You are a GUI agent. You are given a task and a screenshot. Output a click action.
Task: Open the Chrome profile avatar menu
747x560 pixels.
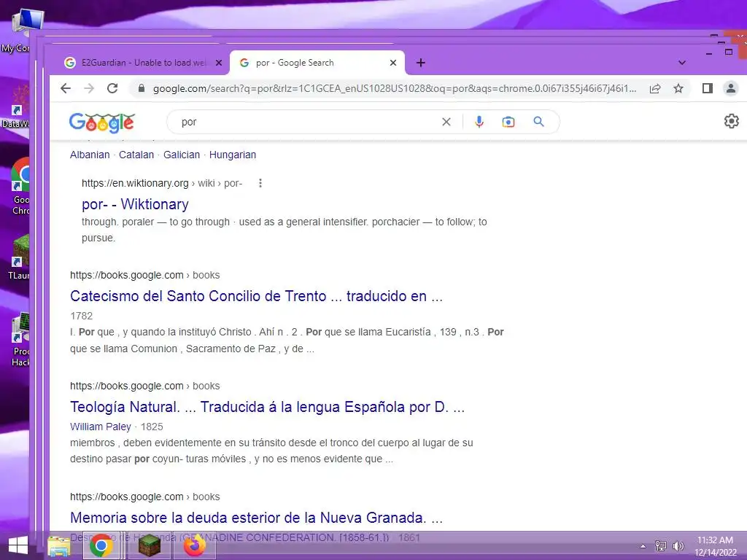(731, 88)
